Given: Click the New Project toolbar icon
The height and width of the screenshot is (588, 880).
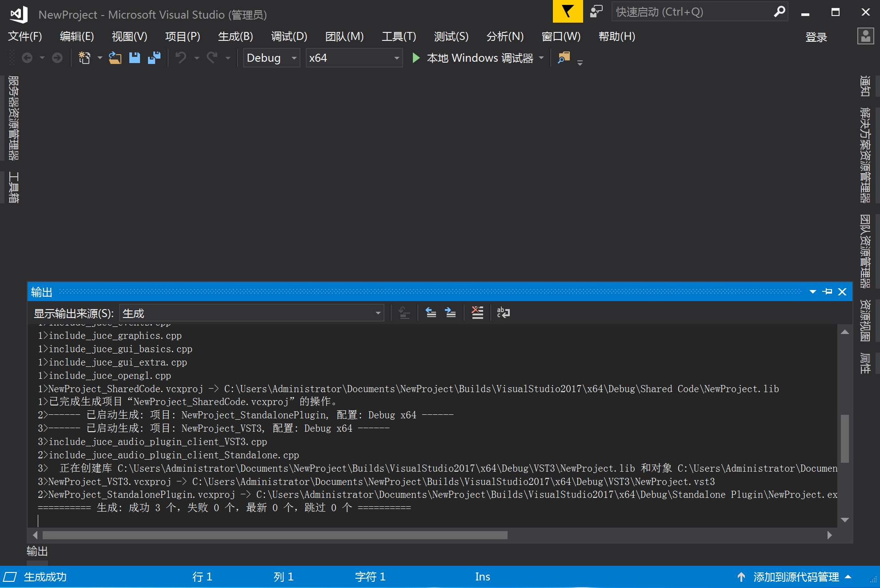Looking at the screenshot, I should 84,58.
